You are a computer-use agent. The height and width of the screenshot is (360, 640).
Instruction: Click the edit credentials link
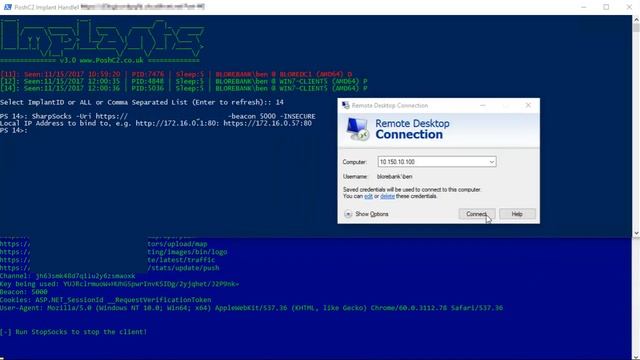[368, 196]
